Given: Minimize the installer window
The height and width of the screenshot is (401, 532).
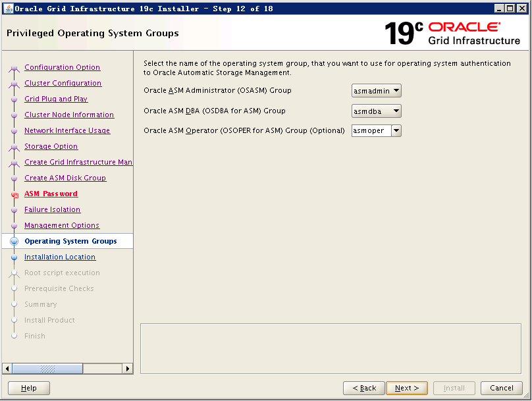Looking at the screenshot, I should coord(499,9).
